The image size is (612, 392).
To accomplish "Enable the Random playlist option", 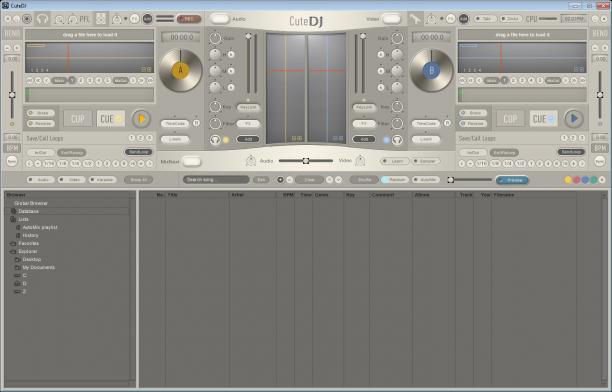I will click(395, 180).
